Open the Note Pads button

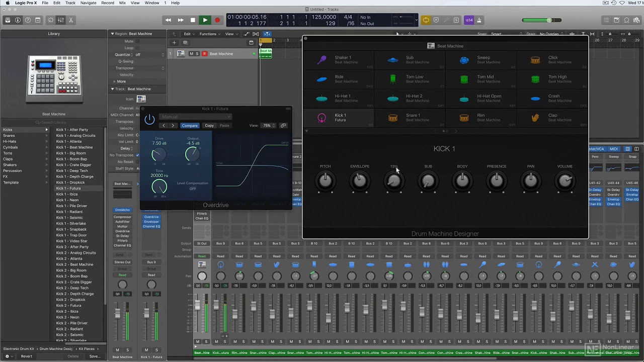617,20
